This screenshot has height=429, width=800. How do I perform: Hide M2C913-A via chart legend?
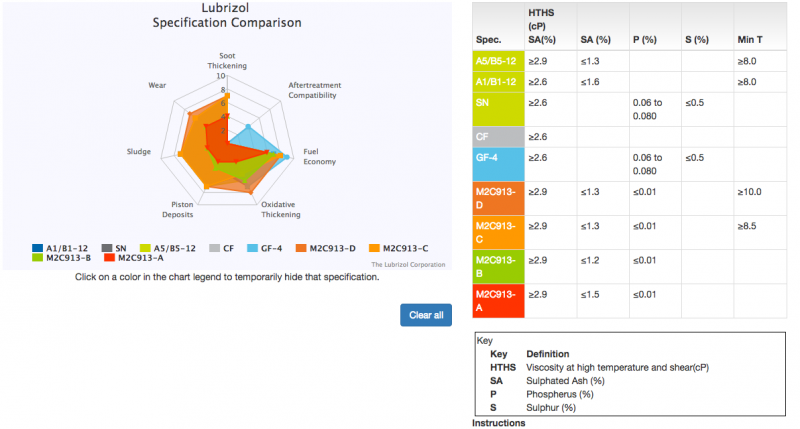coord(134,258)
